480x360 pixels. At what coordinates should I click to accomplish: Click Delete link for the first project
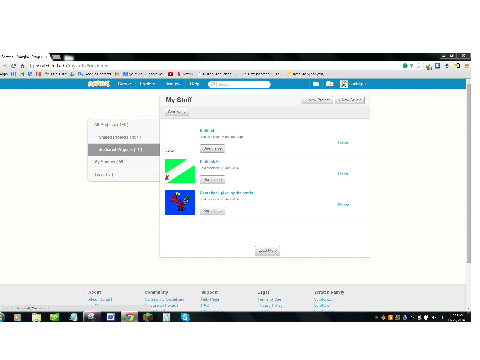[x=343, y=143]
